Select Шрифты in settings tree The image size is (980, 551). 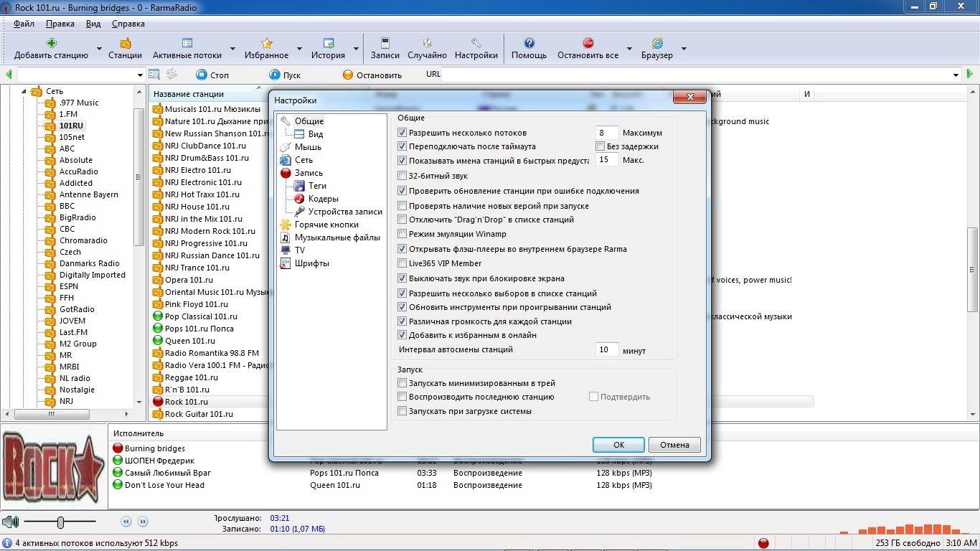click(x=312, y=263)
